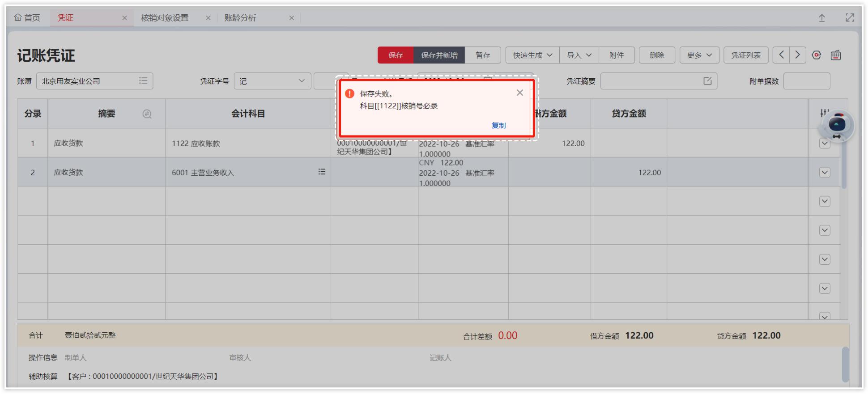Close the 凭证 tab

[x=124, y=18]
